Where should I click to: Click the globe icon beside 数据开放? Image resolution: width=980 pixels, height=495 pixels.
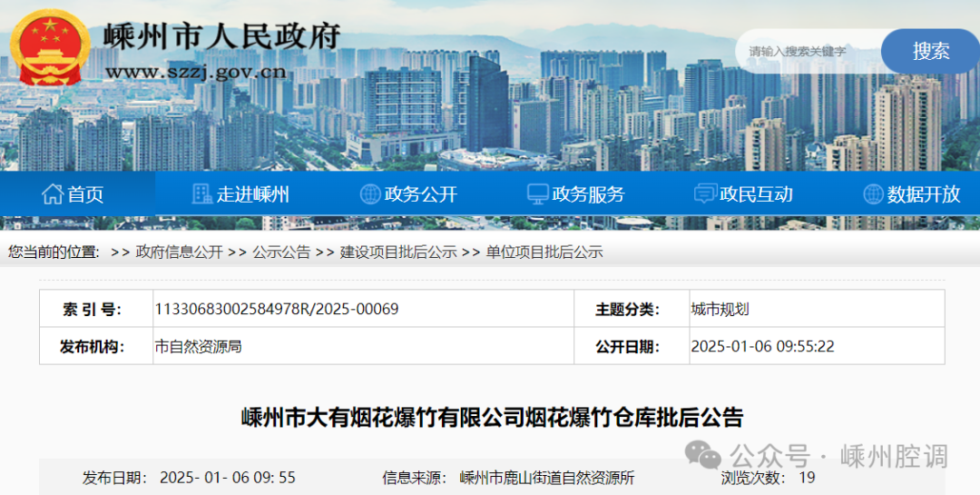click(x=873, y=193)
